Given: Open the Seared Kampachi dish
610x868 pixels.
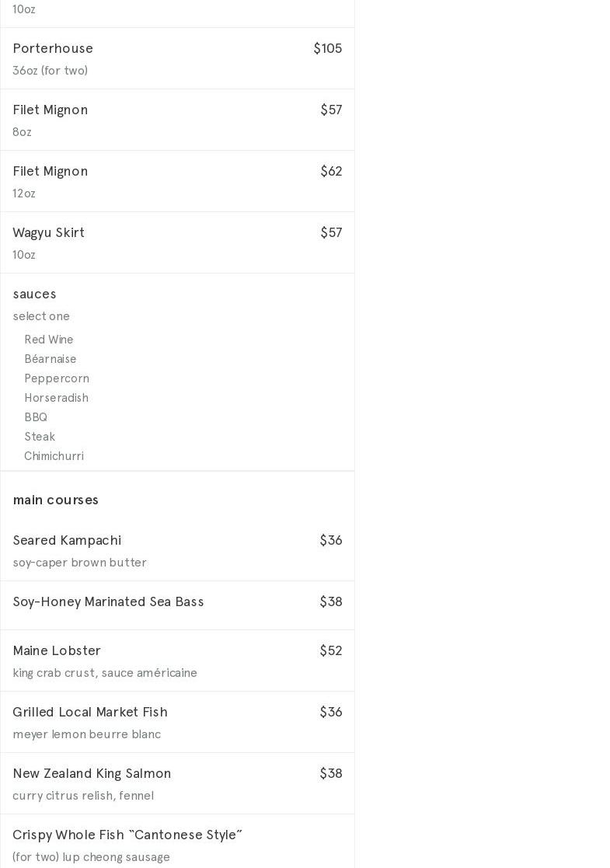Looking at the screenshot, I should pos(67,541).
